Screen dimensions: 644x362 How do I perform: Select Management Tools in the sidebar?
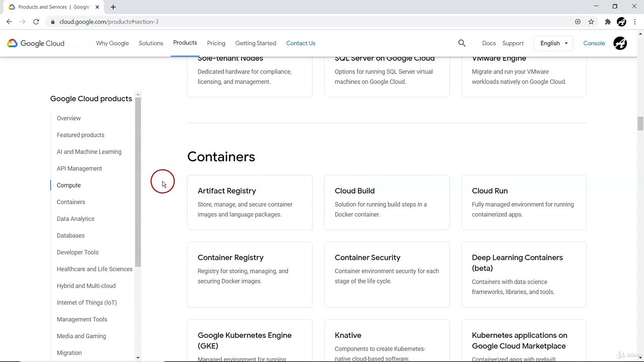(x=82, y=319)
